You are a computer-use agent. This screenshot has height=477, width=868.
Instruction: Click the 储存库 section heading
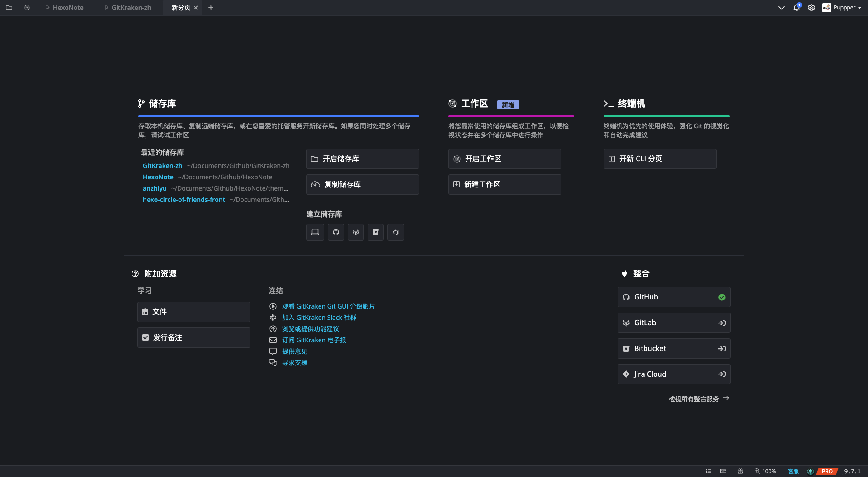(x=162, y=104)
